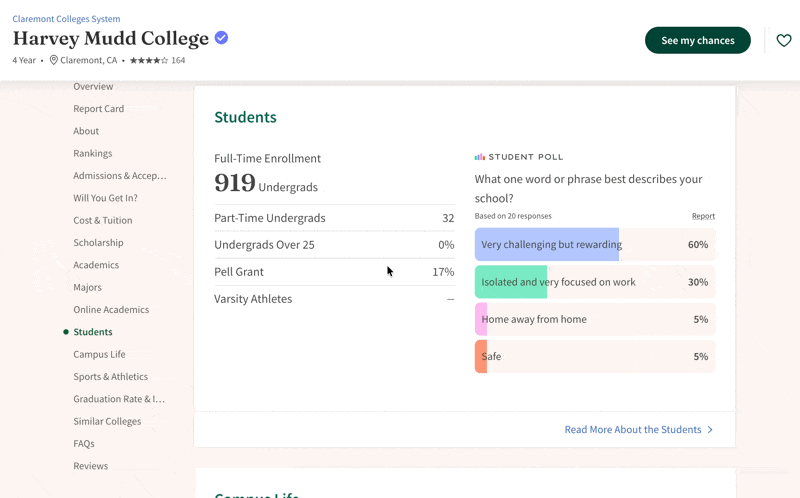Click the active Students sidebar item

pyautogui.click(x=93, y=332)
